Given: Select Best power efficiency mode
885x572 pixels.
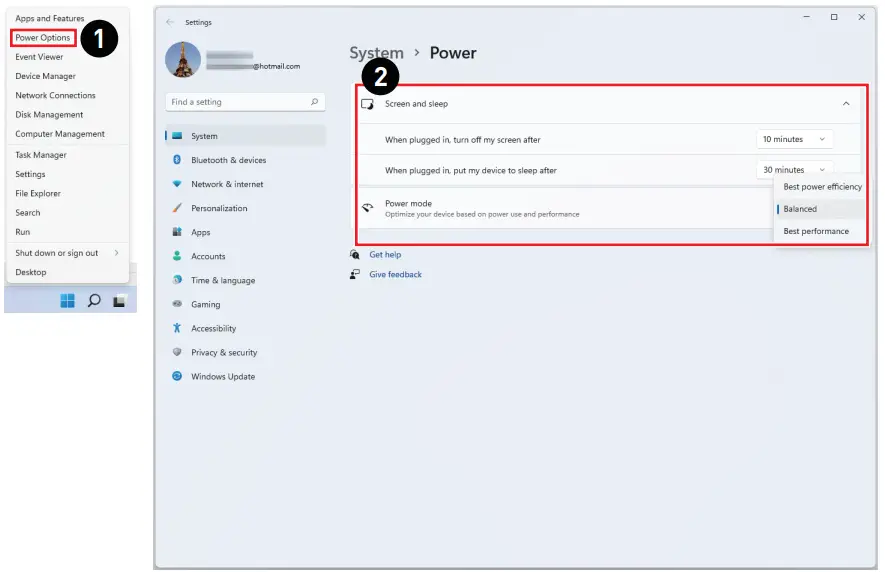Looking at the screenshot, I should (822, 187).
